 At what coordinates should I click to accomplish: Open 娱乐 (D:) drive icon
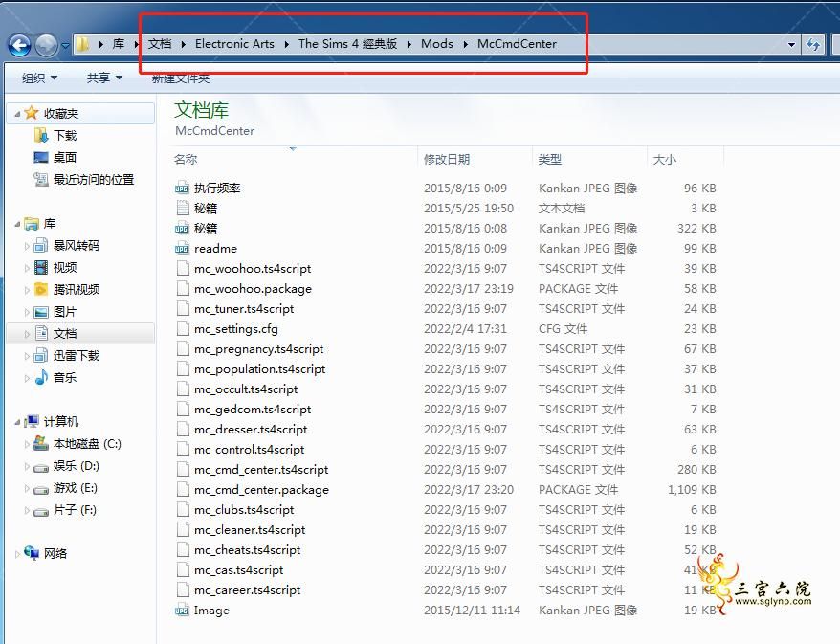click(x=41, y=468)
